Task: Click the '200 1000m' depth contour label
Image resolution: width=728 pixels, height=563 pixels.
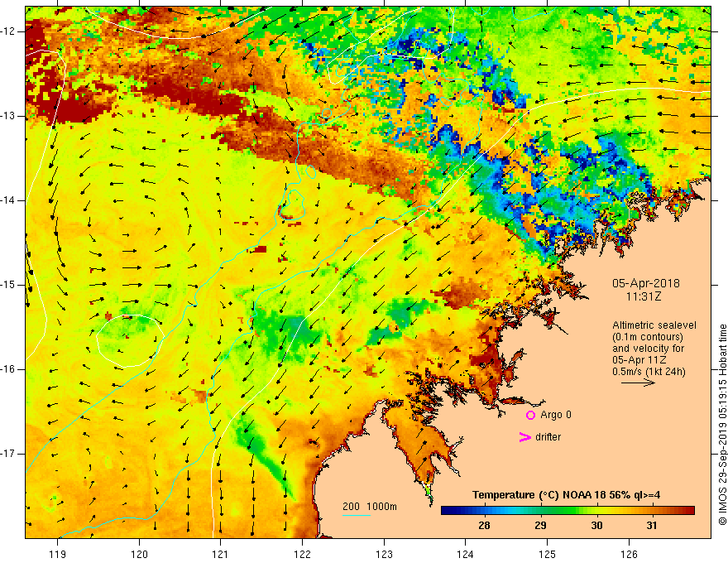Action: (370, 507)
